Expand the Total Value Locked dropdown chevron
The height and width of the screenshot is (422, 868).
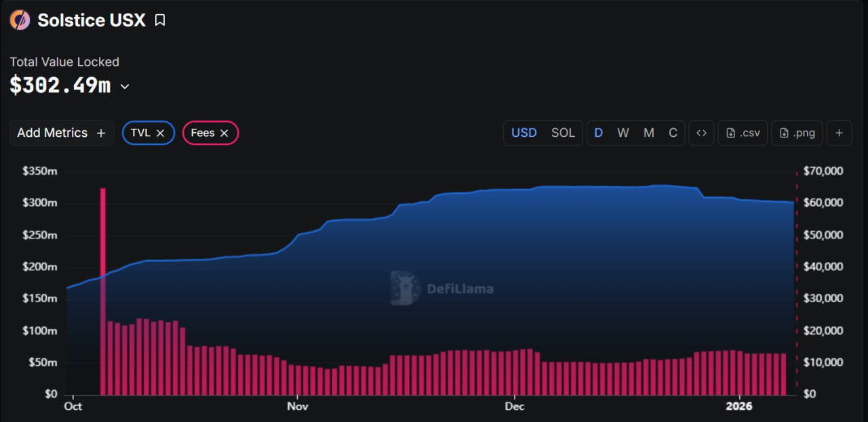point(125,87)
